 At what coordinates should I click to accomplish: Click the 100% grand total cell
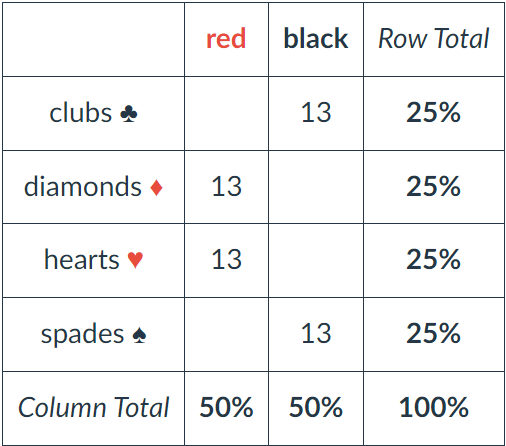434,407
